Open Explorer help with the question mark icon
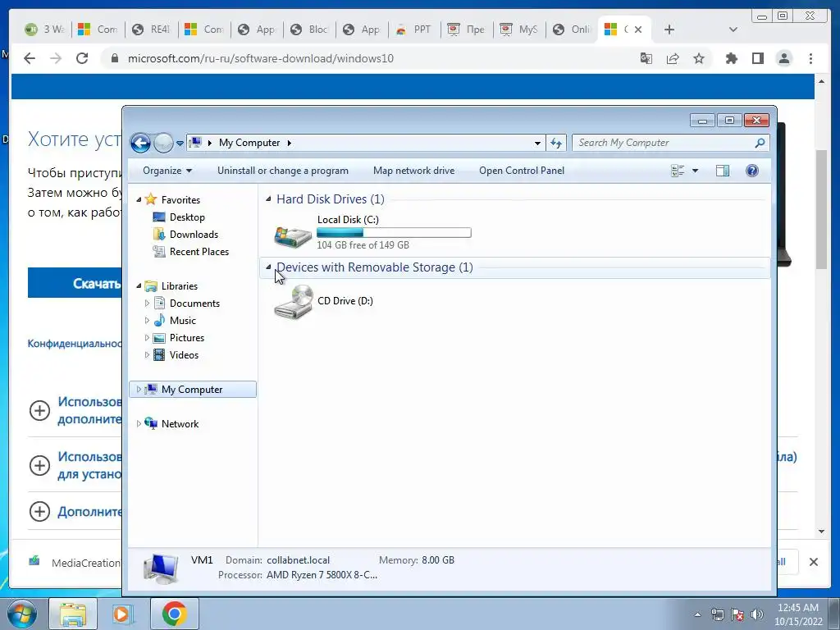840x630 pixels. (752, 171)
